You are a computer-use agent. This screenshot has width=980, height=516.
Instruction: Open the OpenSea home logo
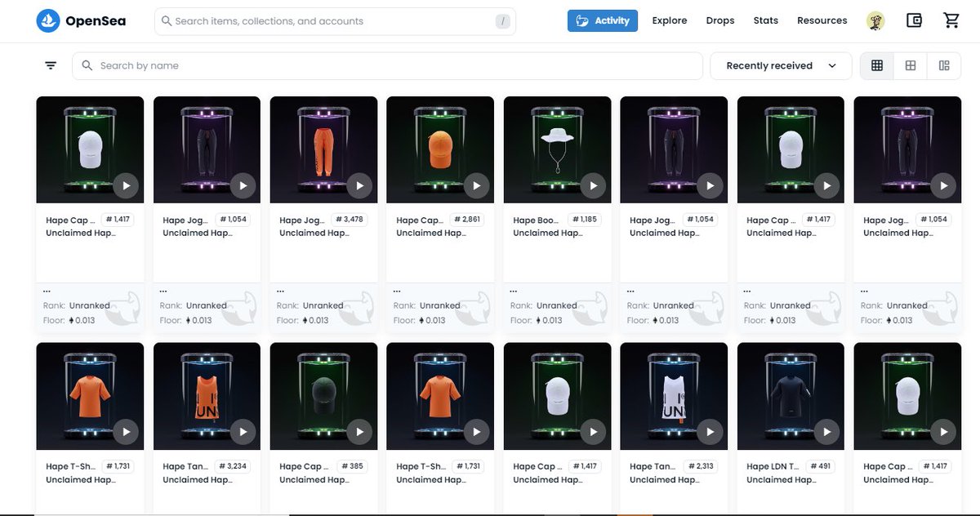pos(81,21)
